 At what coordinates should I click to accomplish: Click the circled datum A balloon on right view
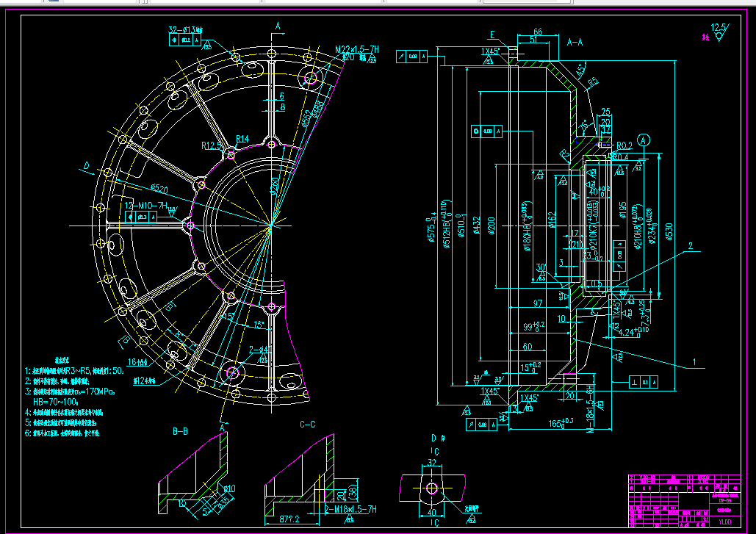(643, 140)
